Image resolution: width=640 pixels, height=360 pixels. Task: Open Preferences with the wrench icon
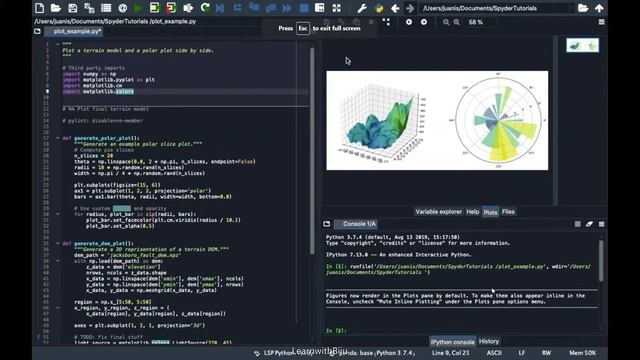362,8
